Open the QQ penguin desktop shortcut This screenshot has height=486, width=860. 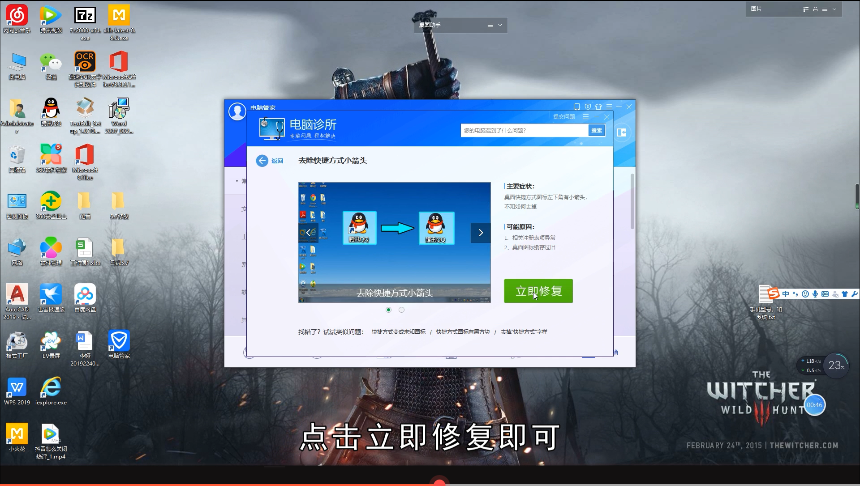pos(50,112)
